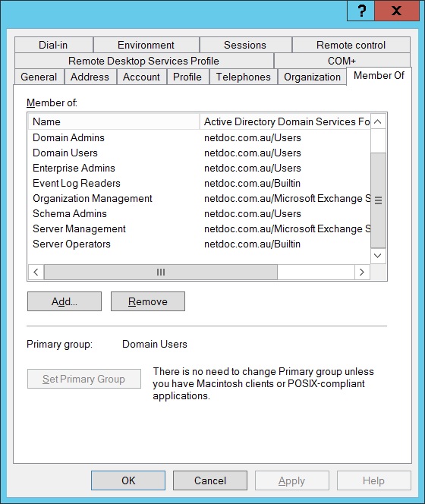Screen dimensions: 425x504
Task: Click netdoc.com.au/Builtin folder for Event Log Readers
Action: coord(253,183)
